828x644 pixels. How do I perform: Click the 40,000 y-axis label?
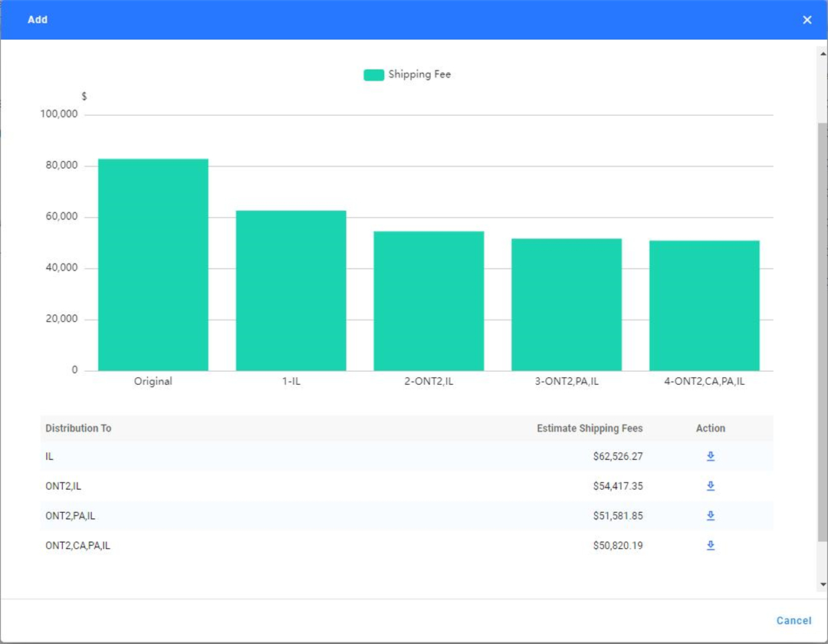61,268
